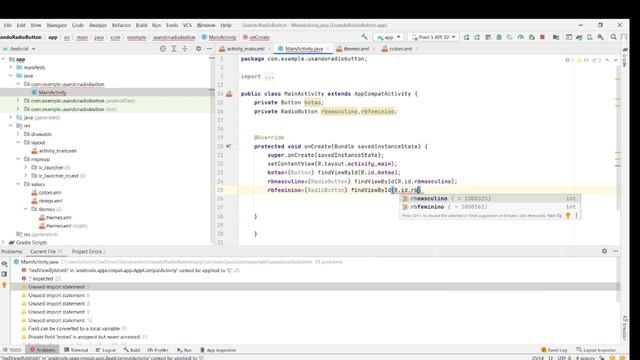The height and width of the screenshot is (360, 640).
Task: Open the TODO tool window
Action: pyautogui.click(x=11, y=350)
